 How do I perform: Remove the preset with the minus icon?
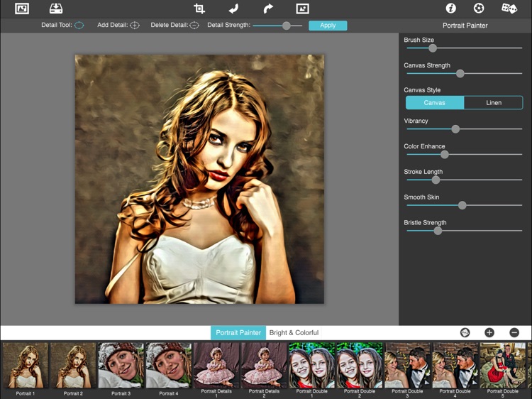[514, 332]
